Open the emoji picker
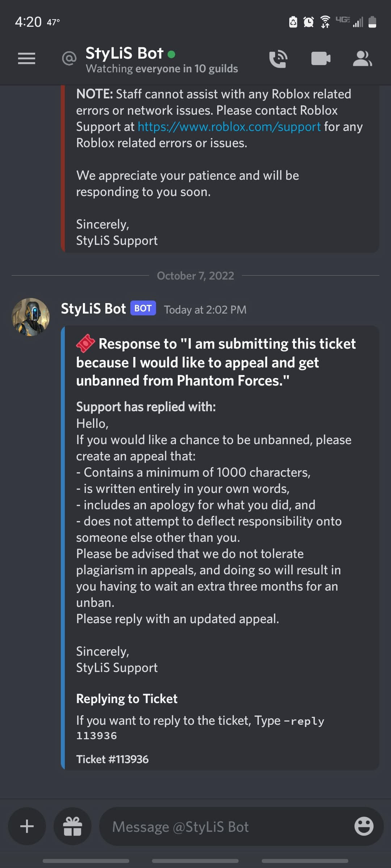Image resolution: width=391 pixels, height=868 pixels. (x=363, y=826)
